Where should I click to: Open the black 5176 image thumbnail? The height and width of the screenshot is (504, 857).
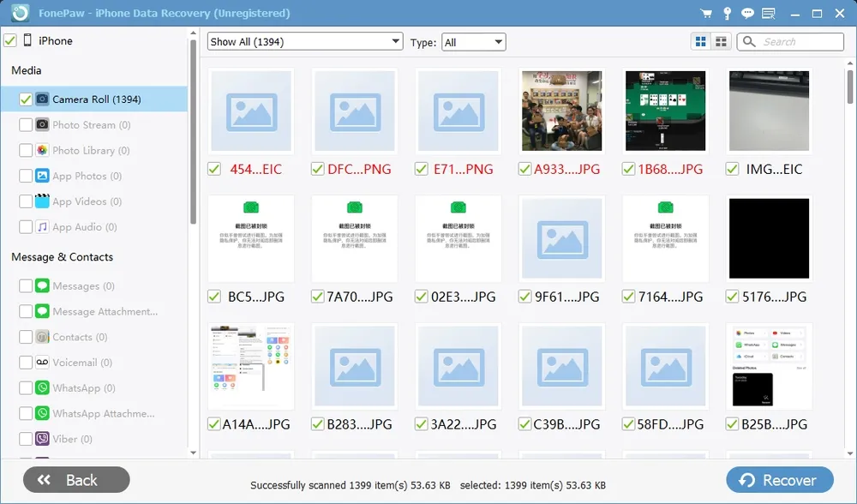click(x=769, y=238)
